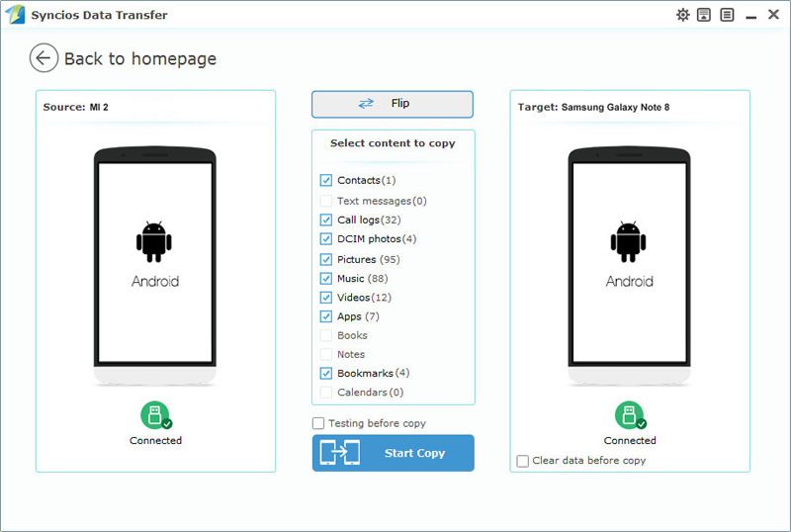This screenshot has width=791, height=532.
Task: Close the Syncios Data Transfer window
Action: pos(774,15)
